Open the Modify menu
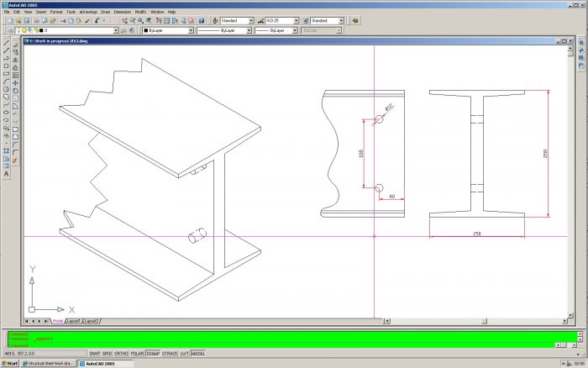Viewport: 588px width, 368px height. 140,12
